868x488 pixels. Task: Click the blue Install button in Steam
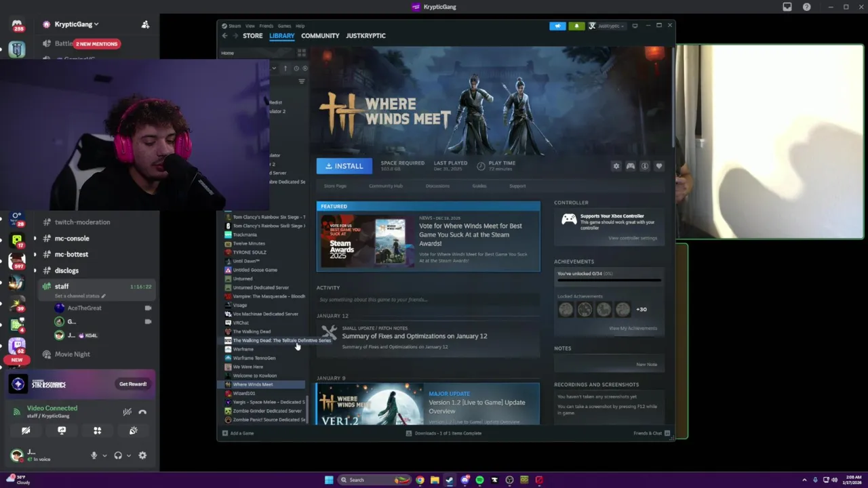coord(344,166)
